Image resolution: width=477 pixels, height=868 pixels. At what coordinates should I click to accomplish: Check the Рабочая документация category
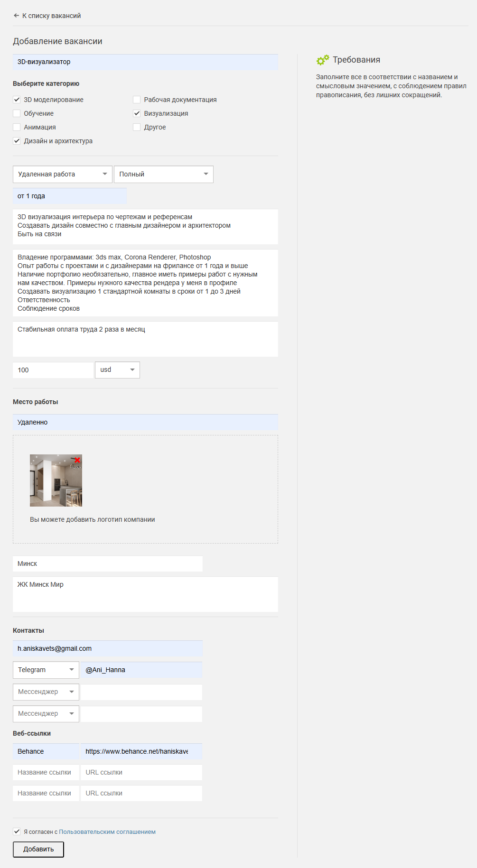[x=137, y=100]
